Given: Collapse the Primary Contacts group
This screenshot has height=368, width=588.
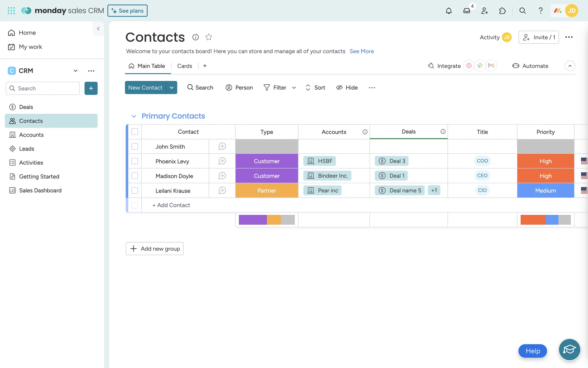Looking at the screenshot, I should [x=134, y=116].
